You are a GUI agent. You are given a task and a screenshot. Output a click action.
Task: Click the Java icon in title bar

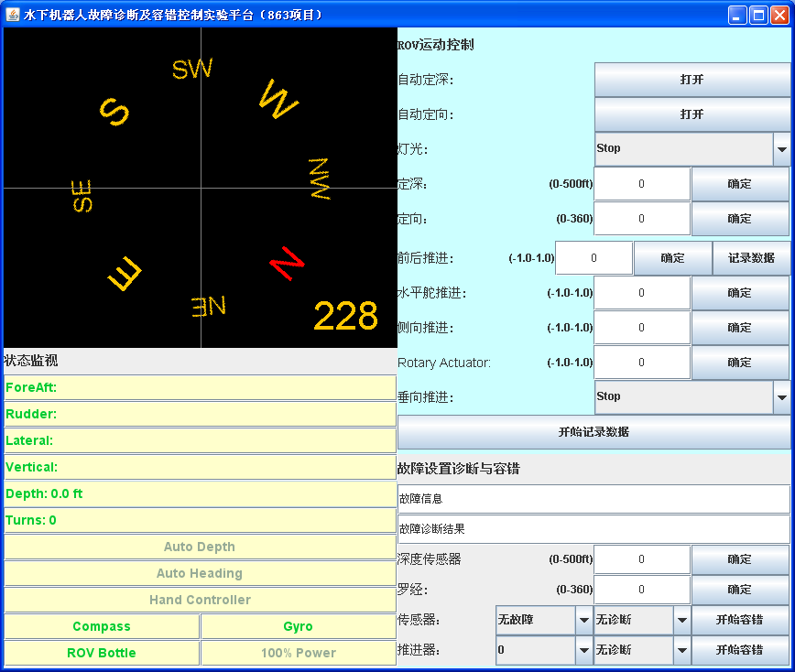pyautogui.click(x=13, y=15)
